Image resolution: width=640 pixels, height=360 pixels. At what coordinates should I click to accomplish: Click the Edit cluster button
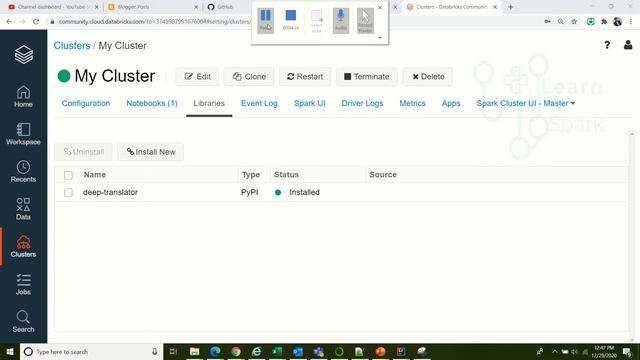coord(197,77)
